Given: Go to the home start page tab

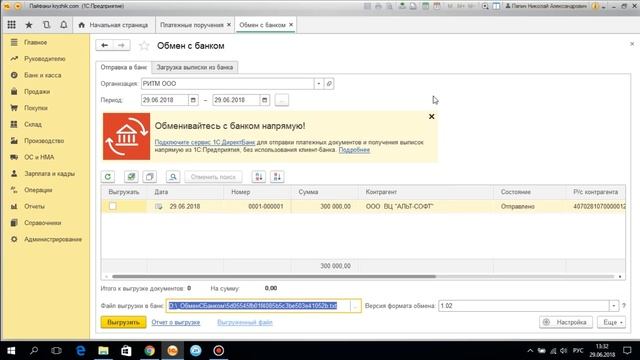Looking at the screenshot, I should [113, 25].
